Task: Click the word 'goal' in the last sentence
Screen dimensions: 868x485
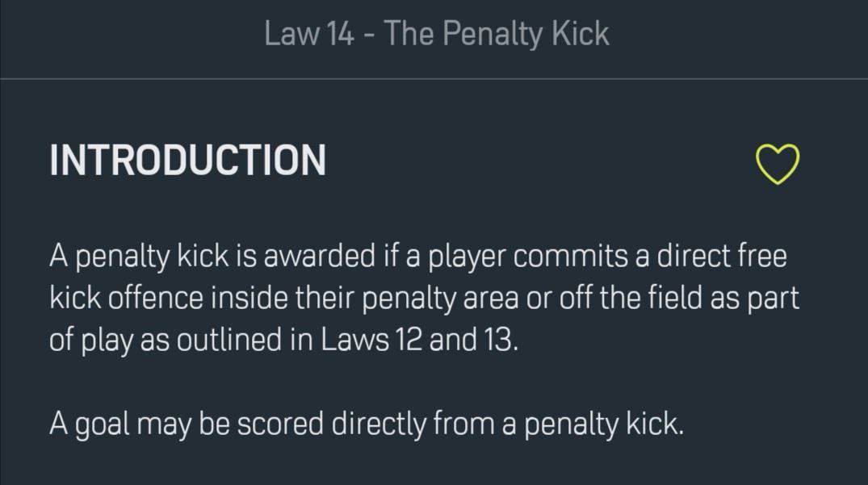Action: pos(103,424)
